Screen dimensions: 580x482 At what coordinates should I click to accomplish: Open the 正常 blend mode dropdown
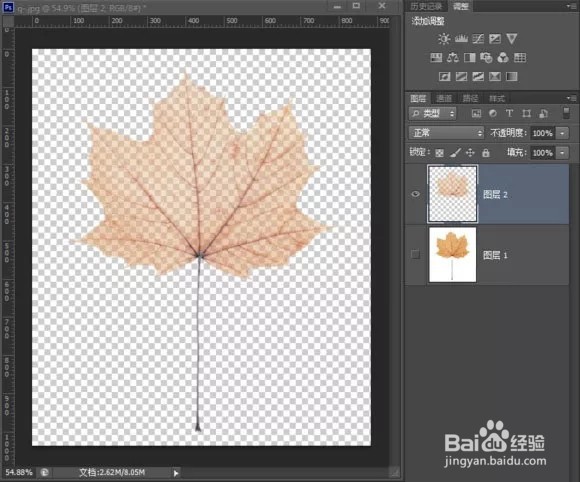(x=446, y=133)
